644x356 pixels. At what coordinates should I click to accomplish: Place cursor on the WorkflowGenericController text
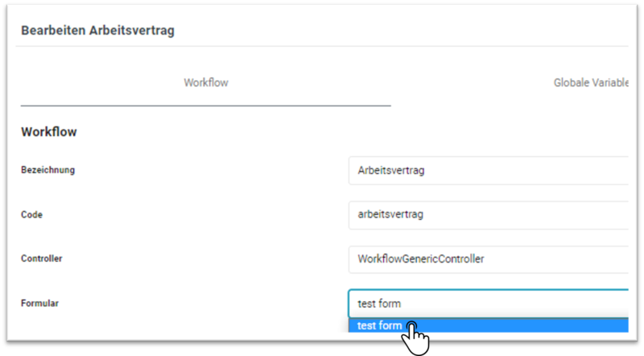[x=420, y=259]
